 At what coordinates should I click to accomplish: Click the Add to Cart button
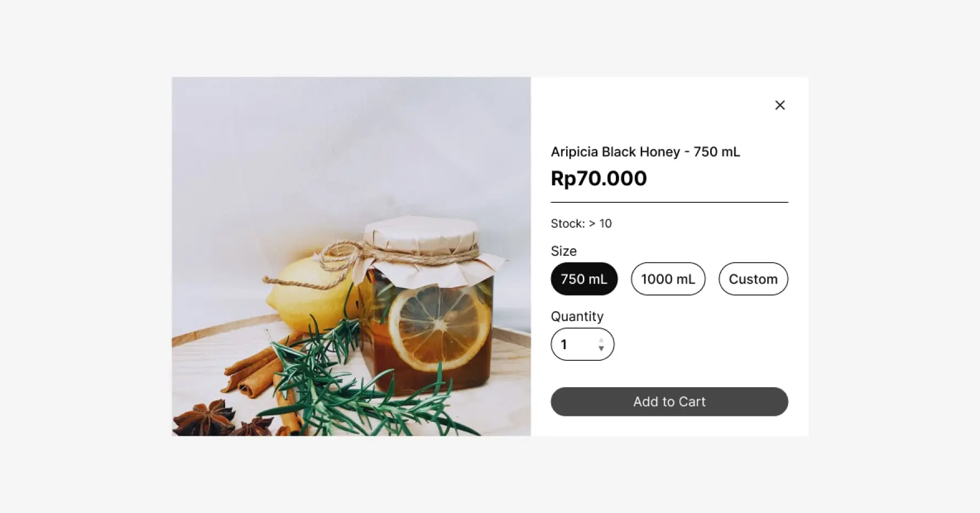point(669,402)
